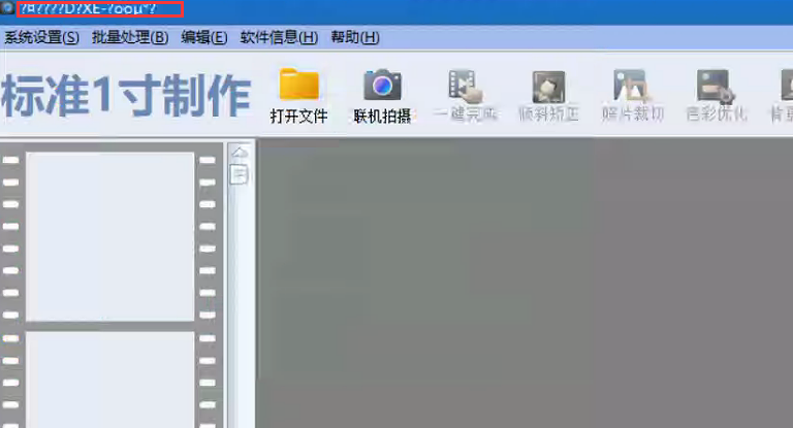Choose the 倾斜矫正 tilt correction icon
Viewport: 793px width, 428px height.
coord(548,87)
